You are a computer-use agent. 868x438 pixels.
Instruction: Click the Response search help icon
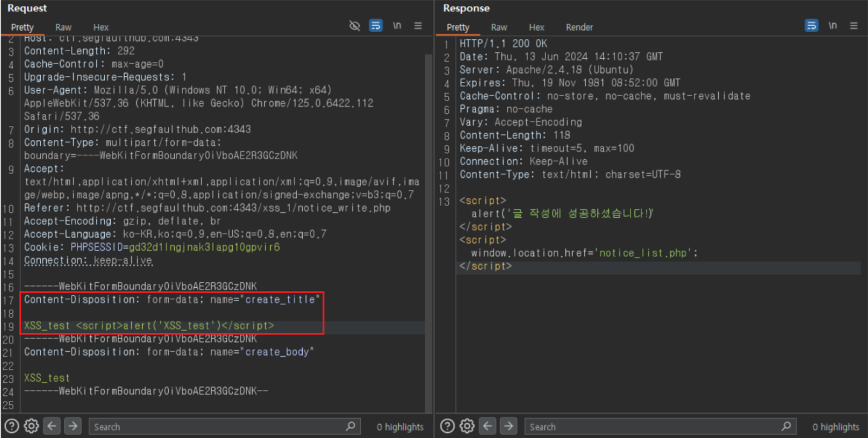coord(447,426)
